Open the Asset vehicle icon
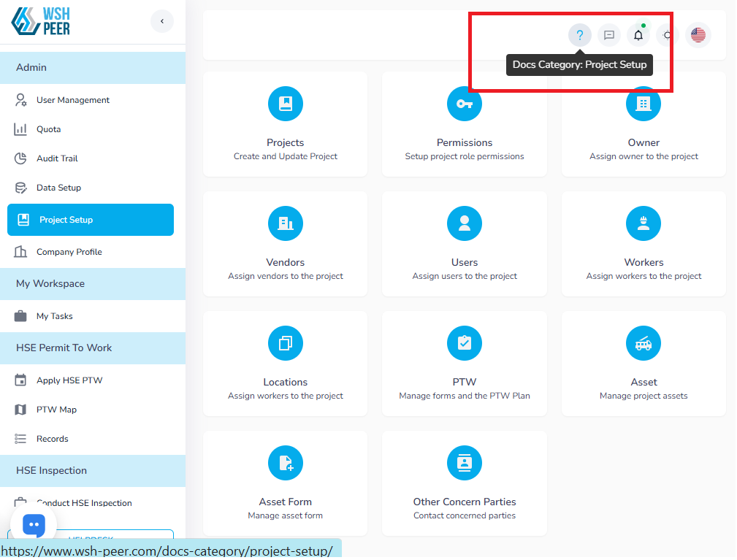This screenshot has width=737, height=560. (644, 343)
